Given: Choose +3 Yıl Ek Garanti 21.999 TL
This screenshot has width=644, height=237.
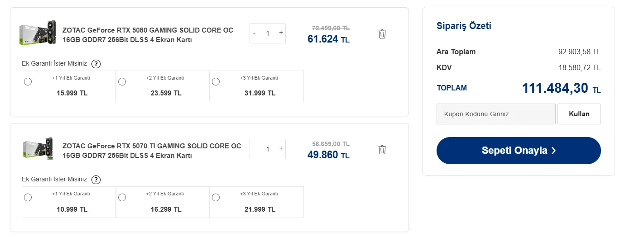Looking at the screenshot, I should click(216, 197).
